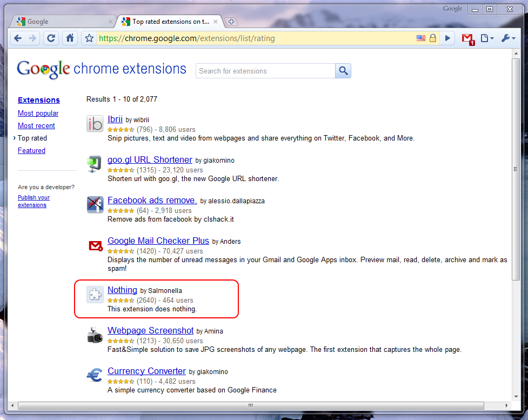Viewport: 528px width, 420px height.
Task: Open Google Mail Checker Plus extension
Action: pyautogui.click(x=158, y=241)
